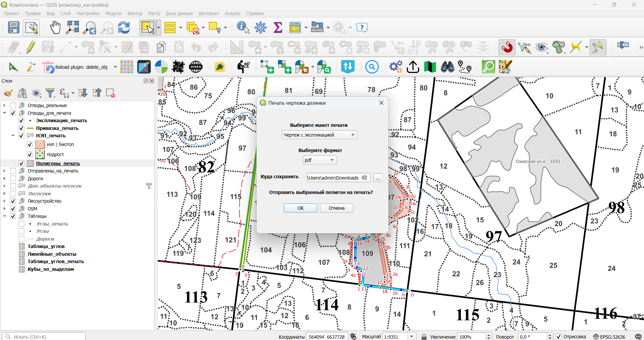Toggle the Отрисовка render checkbox
Viewport: 644px width, 340px height.
(559, 337)
